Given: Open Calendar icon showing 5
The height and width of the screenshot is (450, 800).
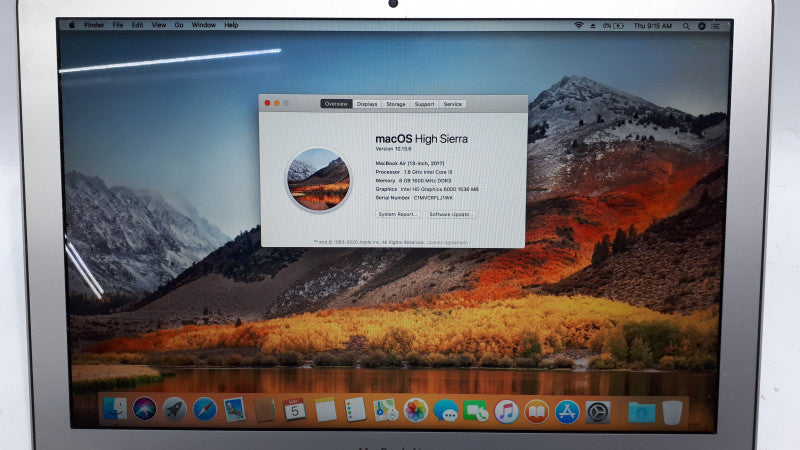Looking at the screenshot, I should [294, 410].
